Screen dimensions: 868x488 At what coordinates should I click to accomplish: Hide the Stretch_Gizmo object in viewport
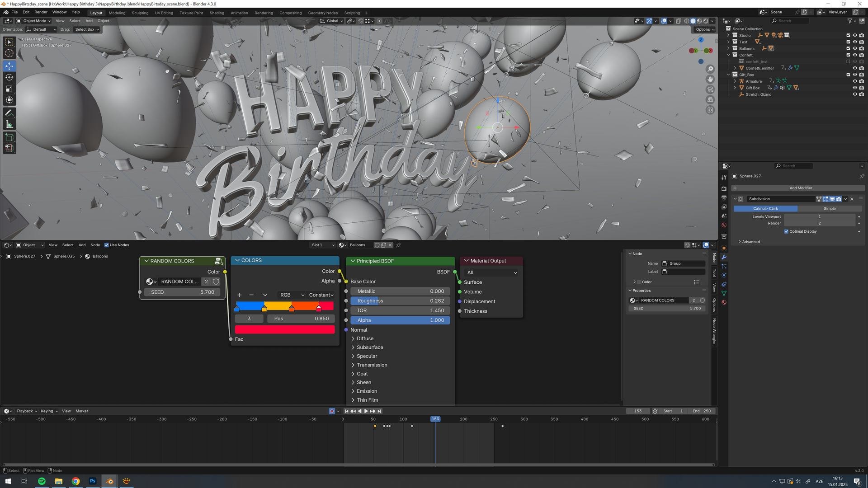pos(854,94)
